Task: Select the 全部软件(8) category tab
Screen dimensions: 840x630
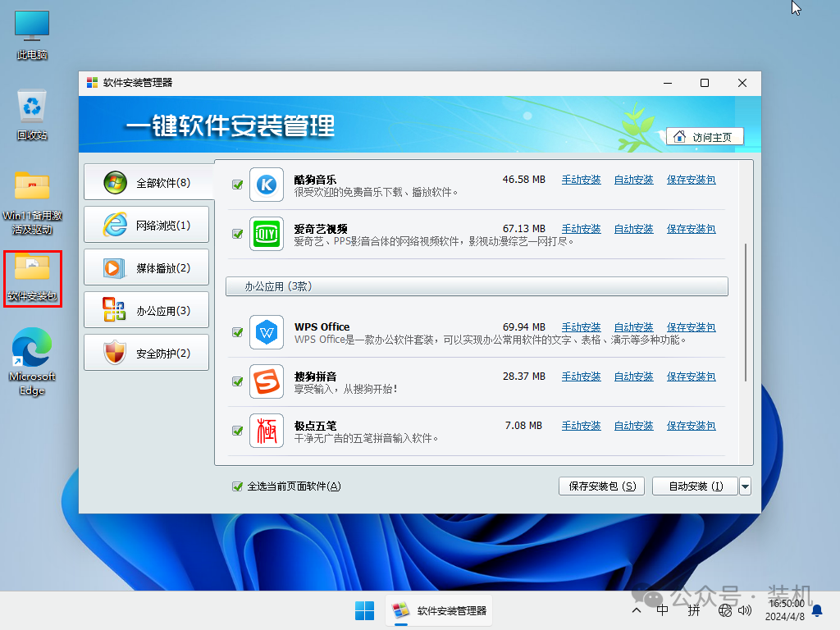Action: (x=148, y=182)
